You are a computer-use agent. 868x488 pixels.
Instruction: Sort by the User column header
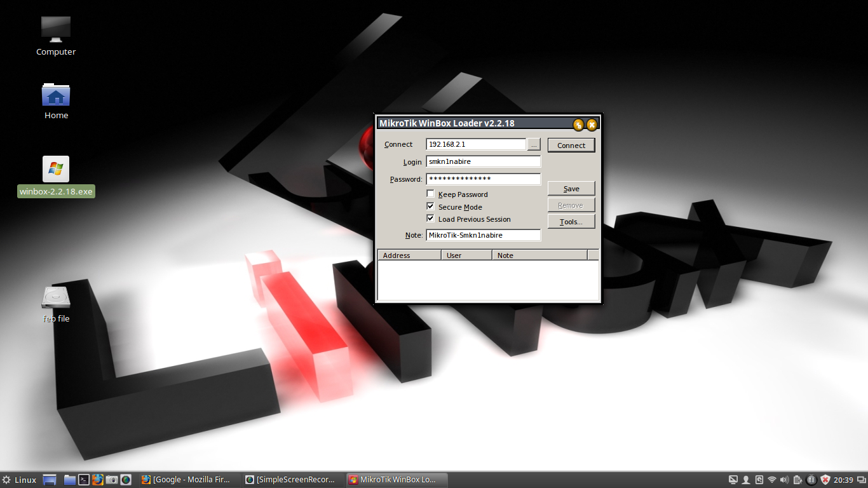coord(466,255)
